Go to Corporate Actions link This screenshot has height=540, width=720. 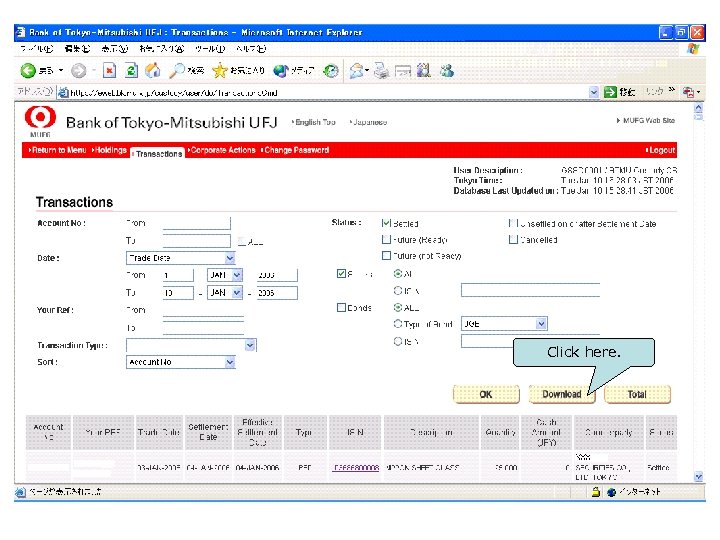[222, 150]
